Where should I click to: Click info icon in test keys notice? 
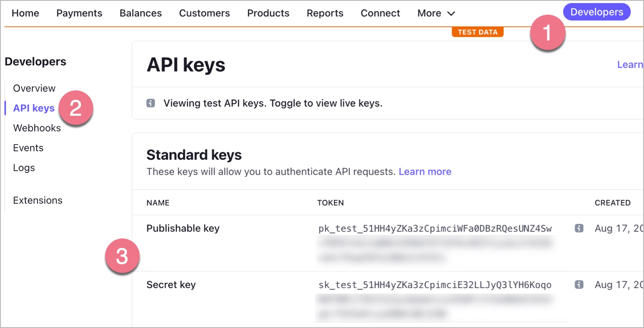pyautogui.click(x=150, y=103)
